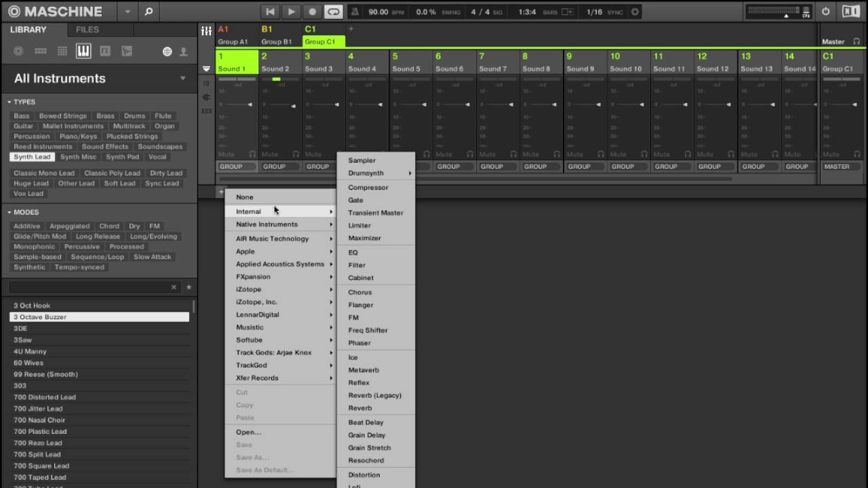
Task: Toggle the favorites star filter
Action: [189, 287]
